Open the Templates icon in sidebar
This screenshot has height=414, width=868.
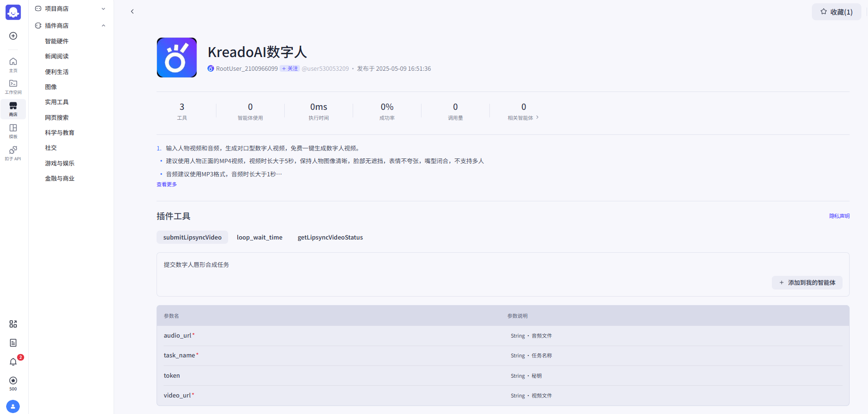[x=13, y=131]
